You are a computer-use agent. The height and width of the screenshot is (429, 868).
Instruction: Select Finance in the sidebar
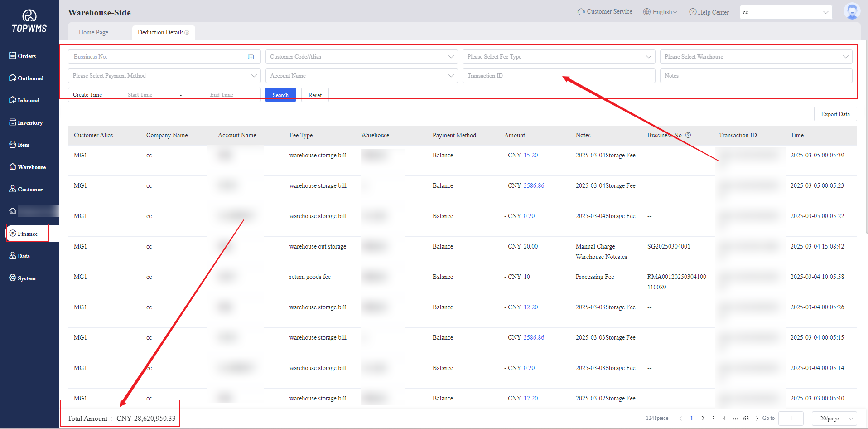click(28, 234)
